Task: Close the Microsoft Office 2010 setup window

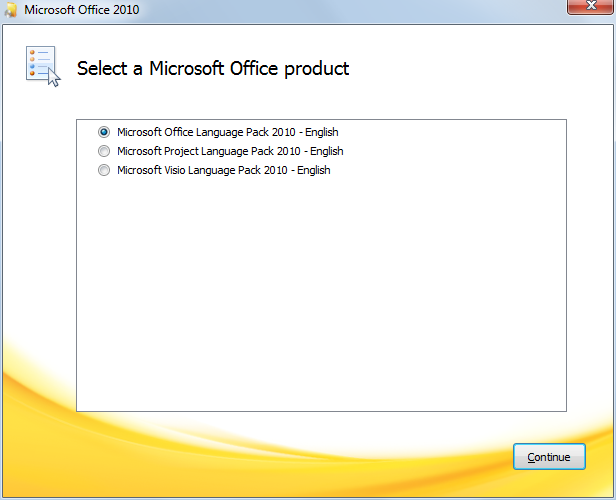Action: 590,8
